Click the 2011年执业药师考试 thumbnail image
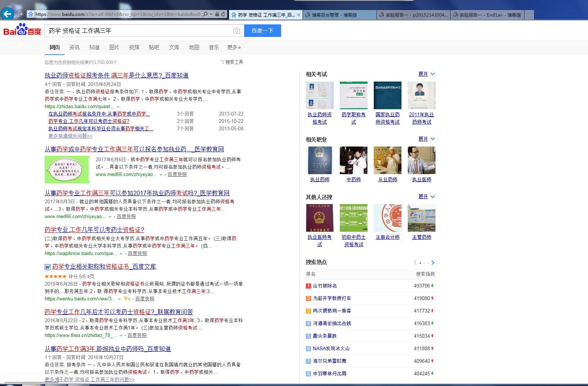Image resolution: width=588 pixels, height=386 pixels. tap(421, 95)
